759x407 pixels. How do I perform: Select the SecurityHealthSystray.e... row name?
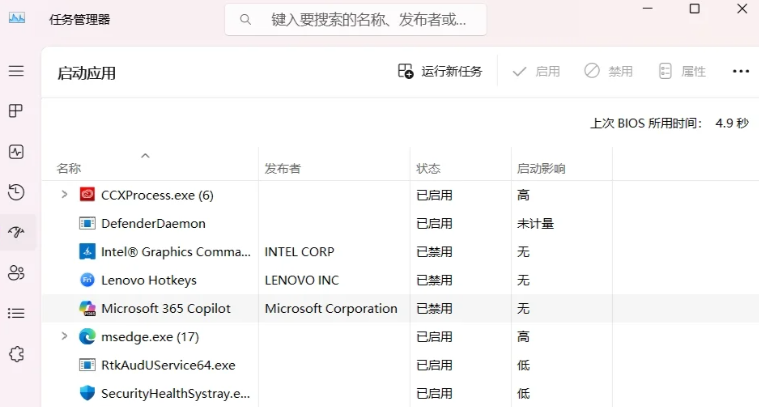pos(175,393)
